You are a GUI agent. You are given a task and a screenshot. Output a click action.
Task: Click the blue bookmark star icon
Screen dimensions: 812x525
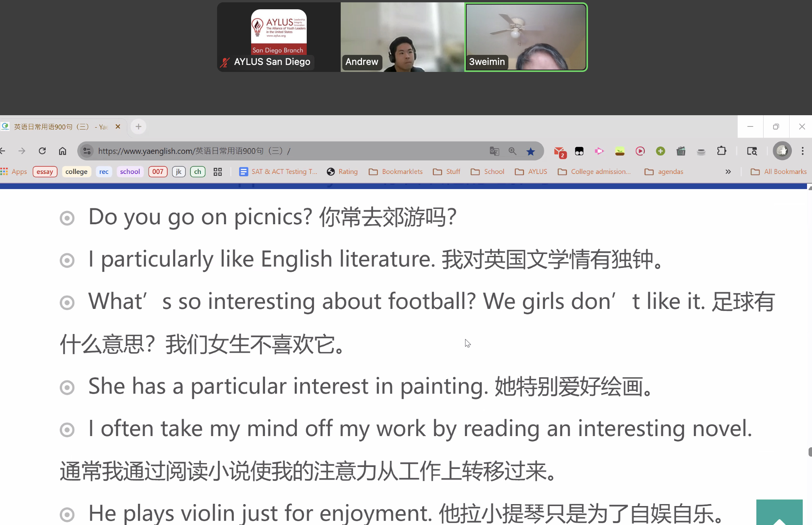coord(530,151)
